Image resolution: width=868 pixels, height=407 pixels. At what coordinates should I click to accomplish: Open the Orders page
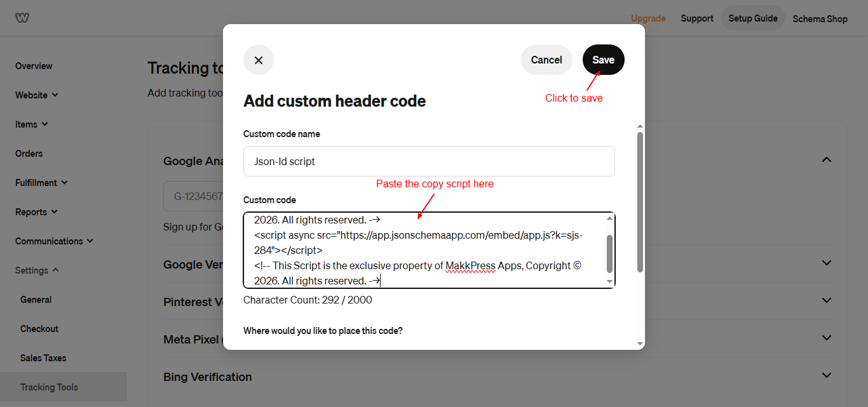click(29, 154)
